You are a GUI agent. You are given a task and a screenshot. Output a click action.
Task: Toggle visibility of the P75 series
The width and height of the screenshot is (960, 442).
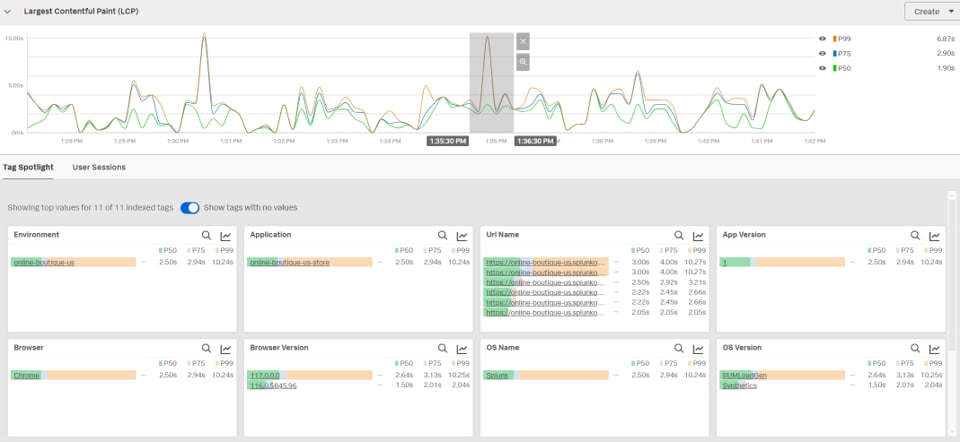823,53
